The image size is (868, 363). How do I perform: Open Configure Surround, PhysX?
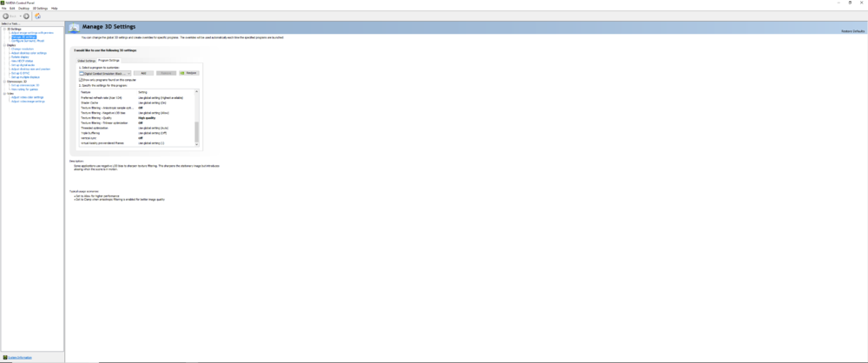(x=28, y=41)
